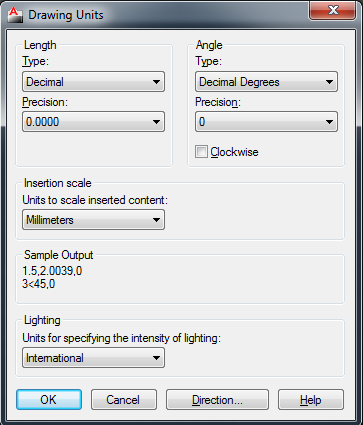Viewport: 363px width, 425px height.
Task: Click the Clockwise label text
Action: click(x=234, y=152)
